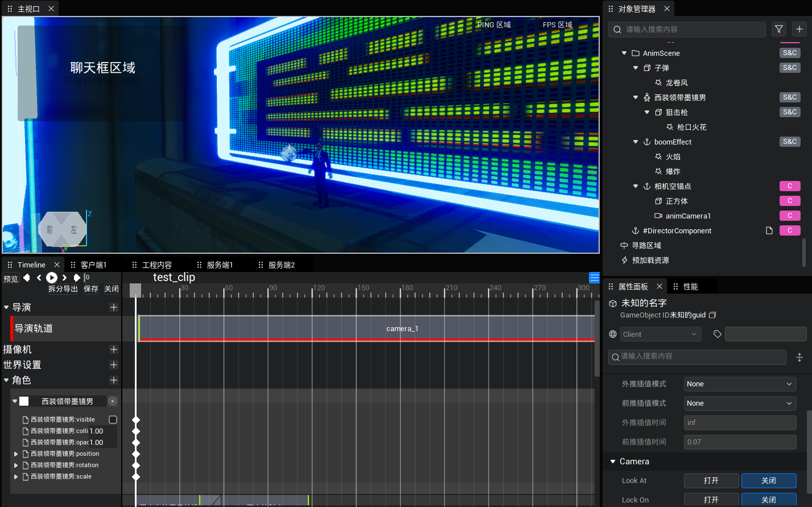The height and width of the screenshot is (507, 812).
Task: Collapse the AnimScene folder
Action: [624, 53]
